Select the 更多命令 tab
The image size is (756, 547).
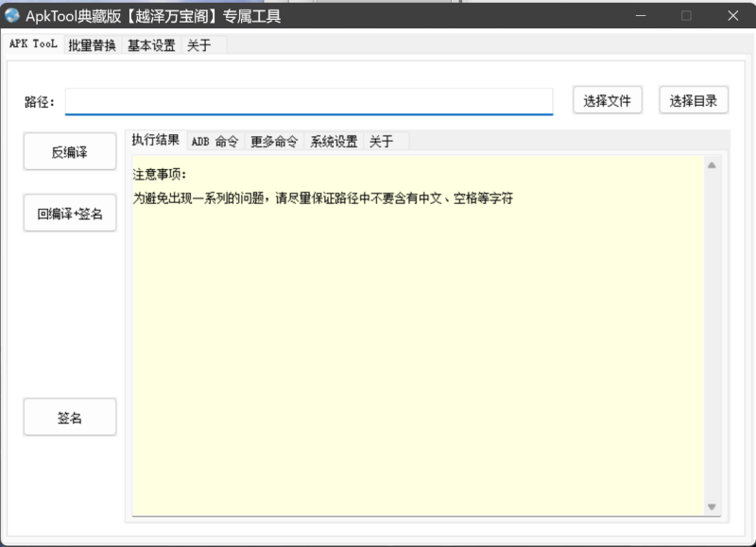point(274,141)
